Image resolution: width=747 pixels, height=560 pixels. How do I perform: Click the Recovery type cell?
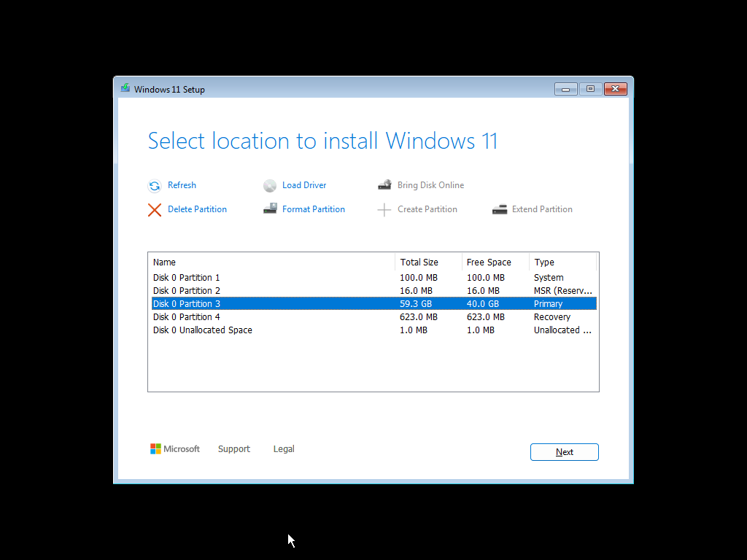(552, 317)
